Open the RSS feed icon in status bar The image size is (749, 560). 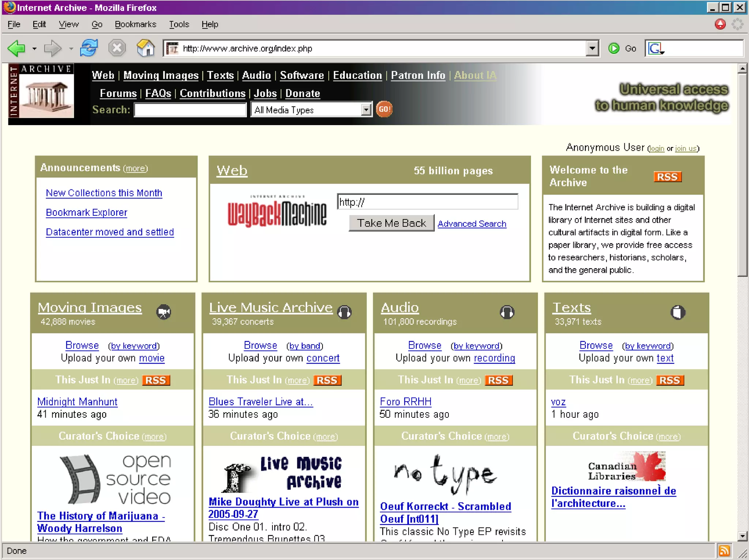(724, 550)
